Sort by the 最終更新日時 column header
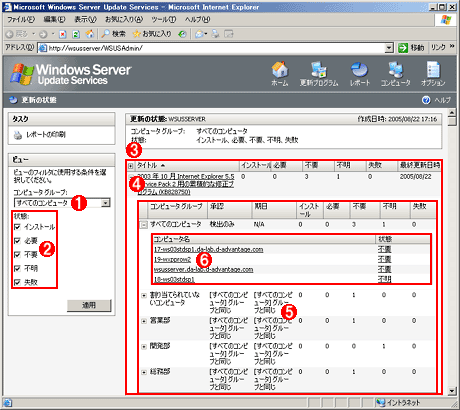This screenshot has height=410, width=460. click(419, 165)
